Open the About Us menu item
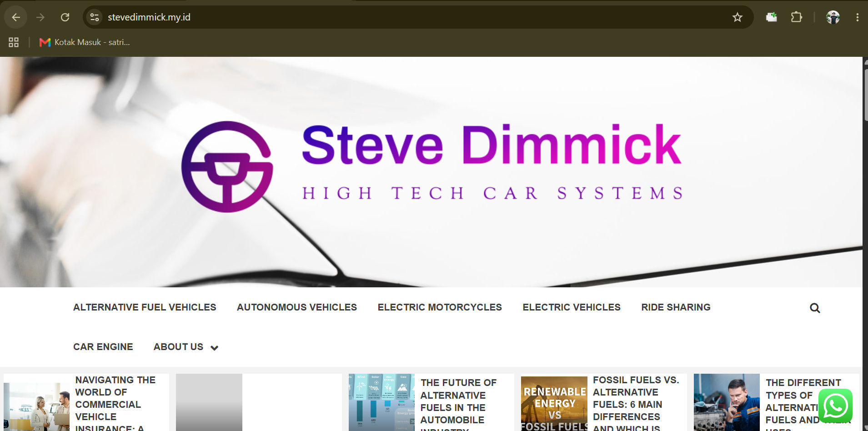868x431 pixels. [x=178, y=347]
